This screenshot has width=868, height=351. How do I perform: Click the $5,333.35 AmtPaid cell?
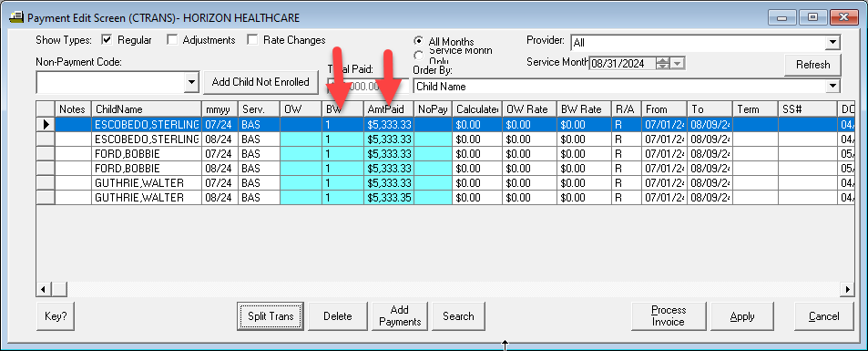[389, 198]
